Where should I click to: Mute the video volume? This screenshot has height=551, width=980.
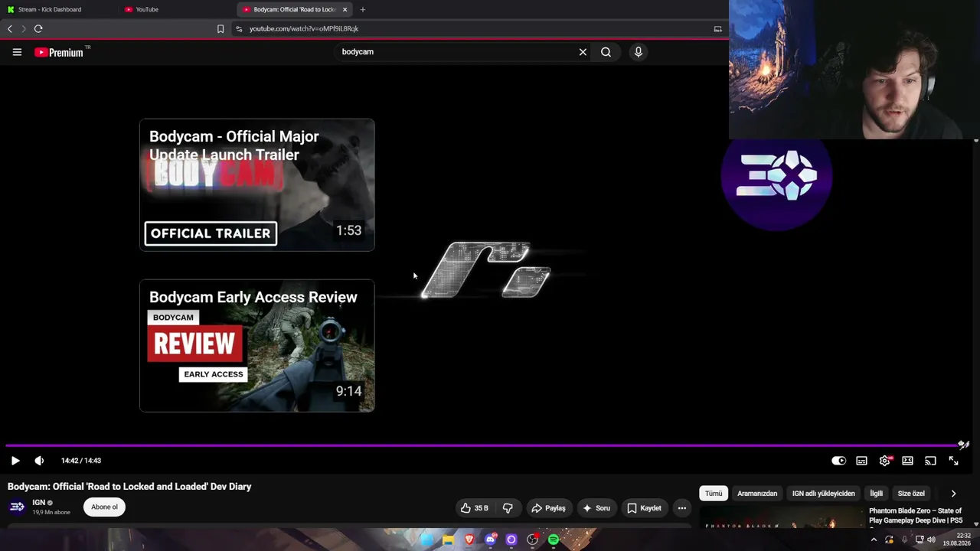(39, 461)
